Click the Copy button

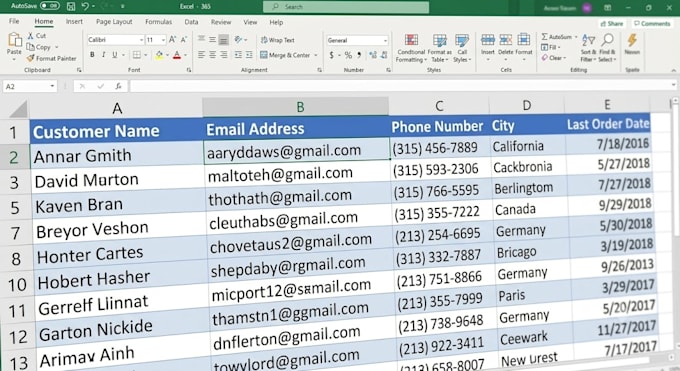pos(39,47)
